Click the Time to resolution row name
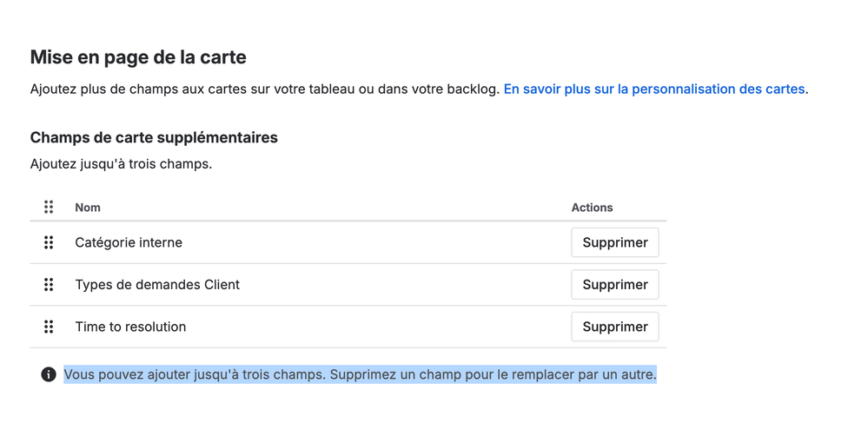 pos(130,327)
